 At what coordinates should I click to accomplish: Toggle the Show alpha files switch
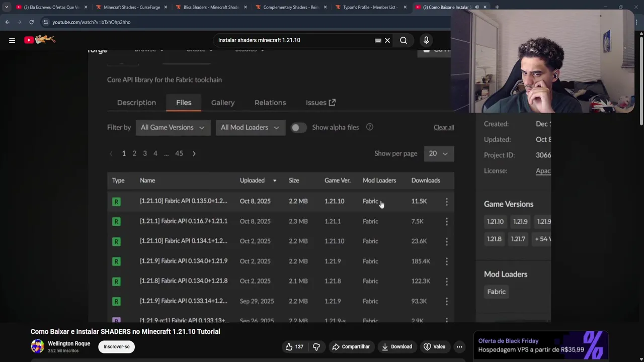tap(298, 128)
